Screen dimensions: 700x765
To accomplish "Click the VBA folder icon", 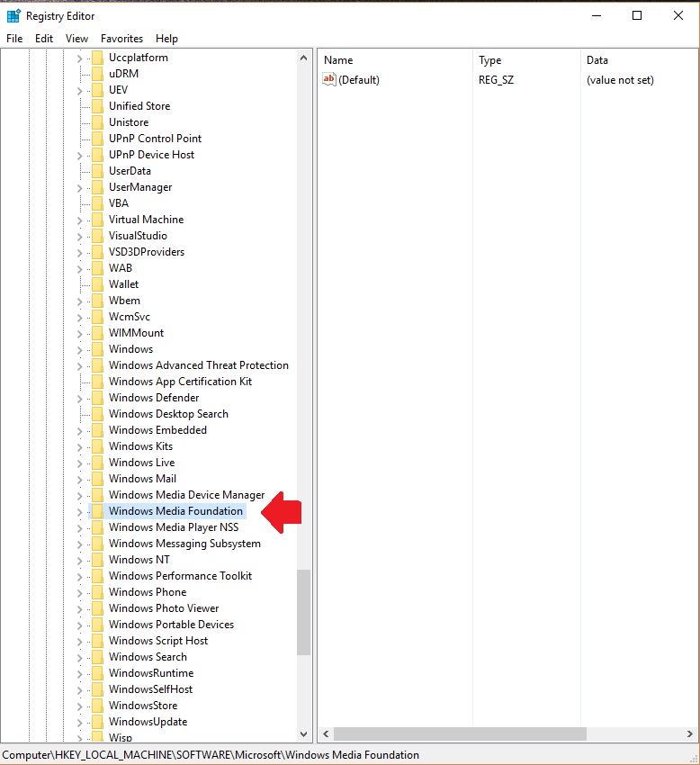I will (97, 203).
